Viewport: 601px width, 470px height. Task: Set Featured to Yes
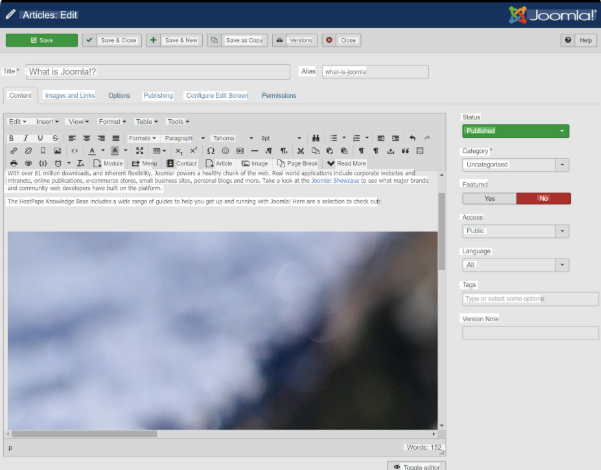(489, 199)
